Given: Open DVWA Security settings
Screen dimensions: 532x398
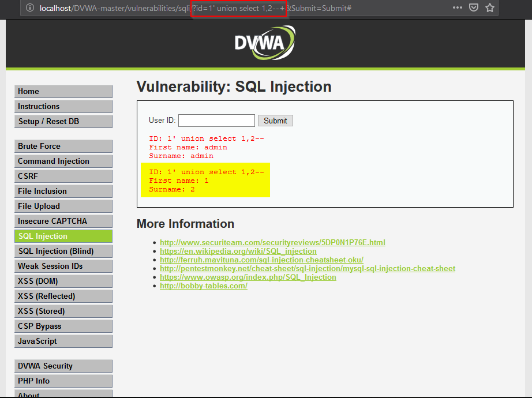Looking at the screenshot, I should tap(63, 366).
